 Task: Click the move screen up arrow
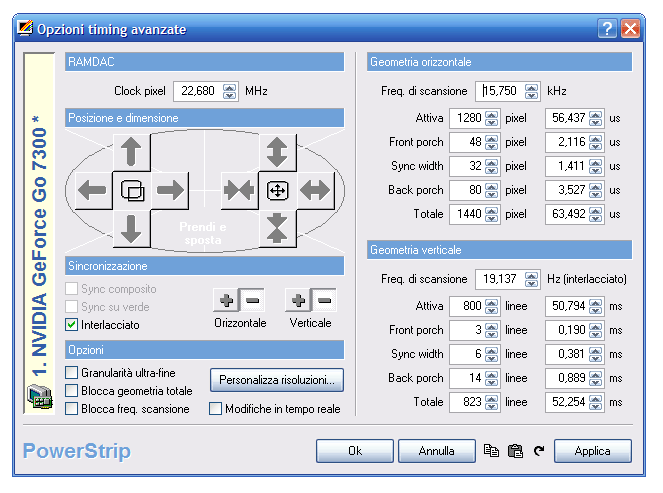tap(131, 153)
